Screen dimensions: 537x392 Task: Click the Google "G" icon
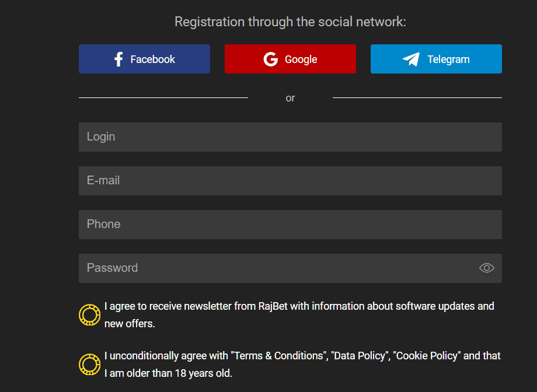pos(270,58)
